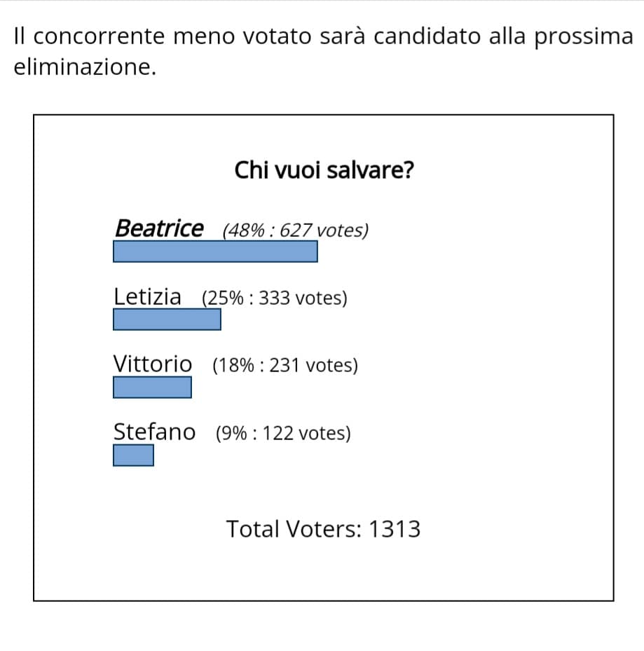Screen dimensions: 644x651
Task: Click the Beatrice poll option name
Action: pos(159,228)
